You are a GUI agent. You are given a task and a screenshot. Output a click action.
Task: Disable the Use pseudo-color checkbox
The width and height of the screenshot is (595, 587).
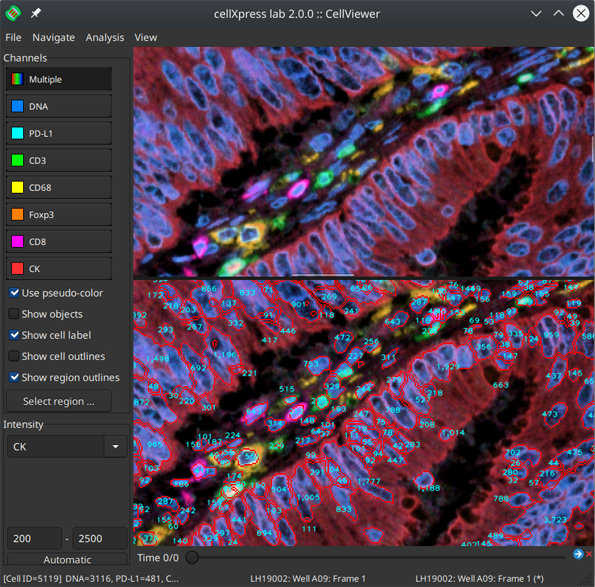(x=14, y=293)
